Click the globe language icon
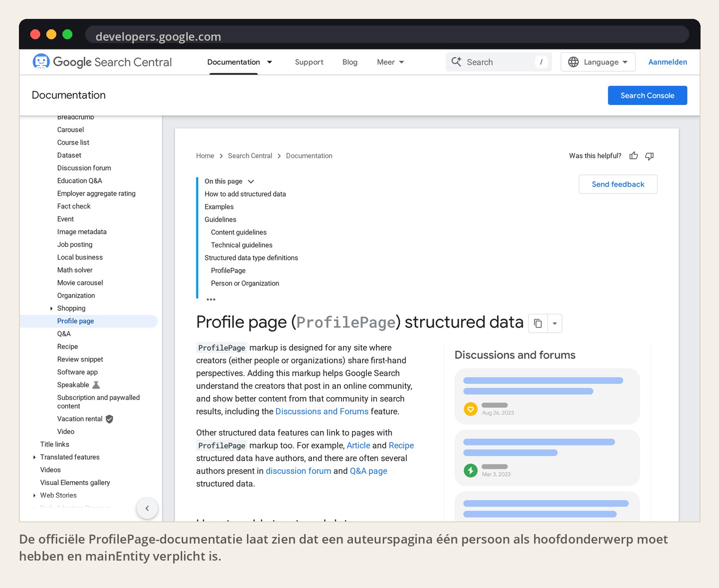Viewport: 719px width, 588px height. 573,62
